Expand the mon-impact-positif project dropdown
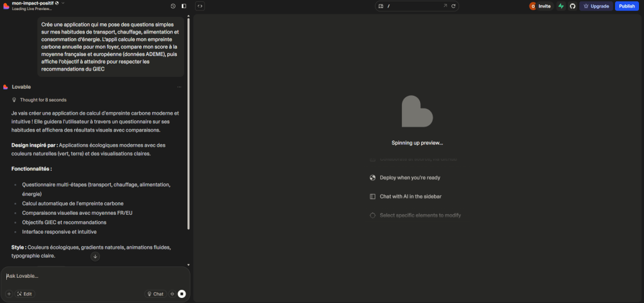The image size is (644, 303). [63, 3]
